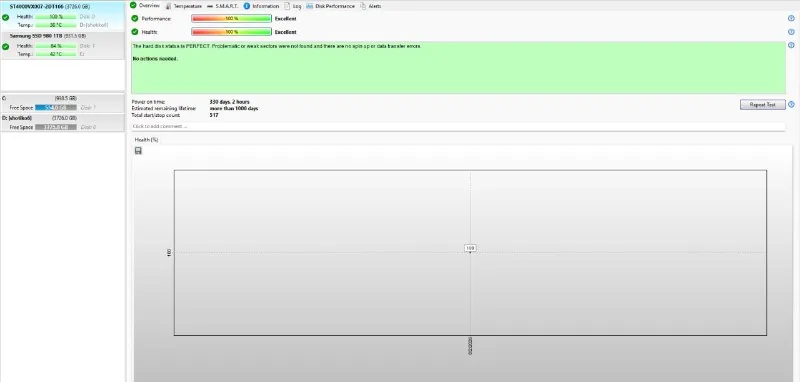Viewport: 800px width, 382px height.
Task: Click the Repeat Test button
Action: pos(763,105)
